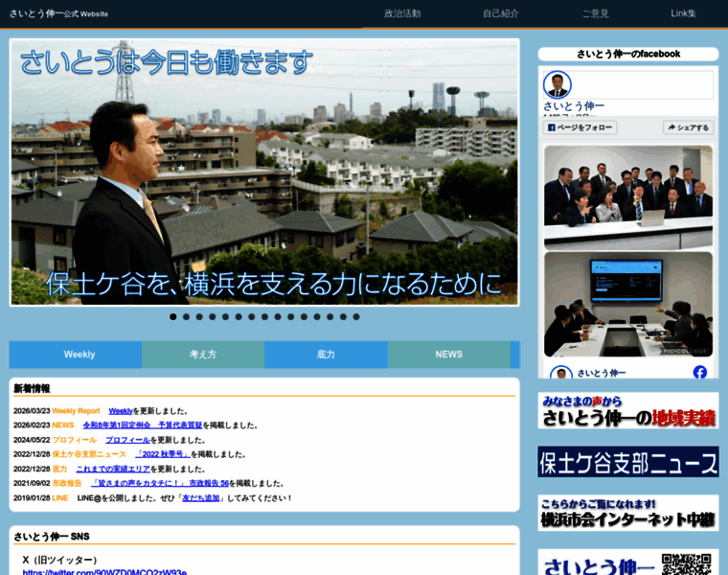Open the NEWS tab
The width and height of the screenshot is (728, 575).
[448, 355]
